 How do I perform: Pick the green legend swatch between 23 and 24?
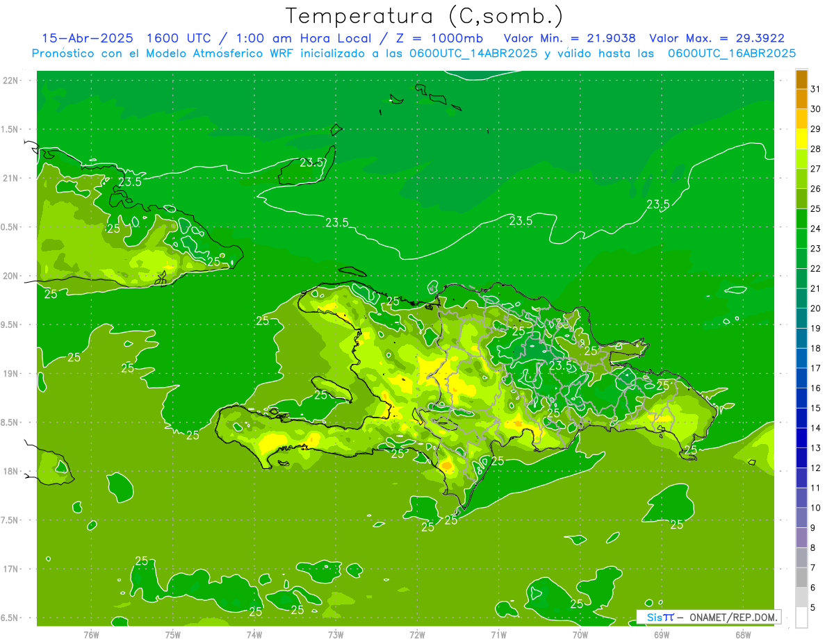click(x=801, y=238)
